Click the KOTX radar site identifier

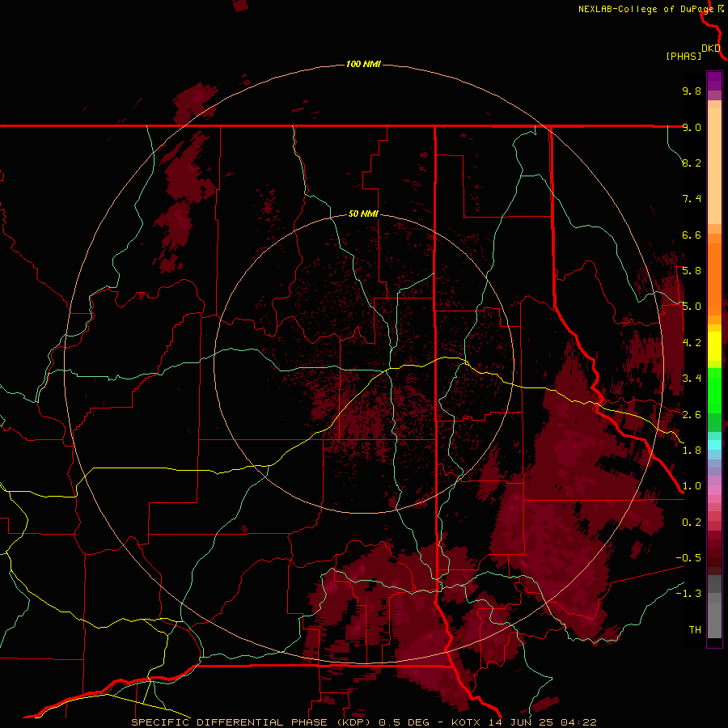467,722
